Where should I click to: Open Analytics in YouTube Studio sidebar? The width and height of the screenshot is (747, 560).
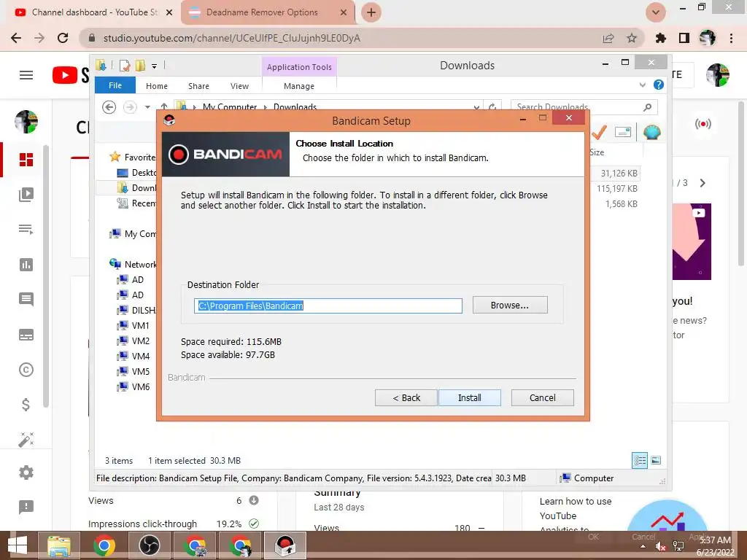26,265
